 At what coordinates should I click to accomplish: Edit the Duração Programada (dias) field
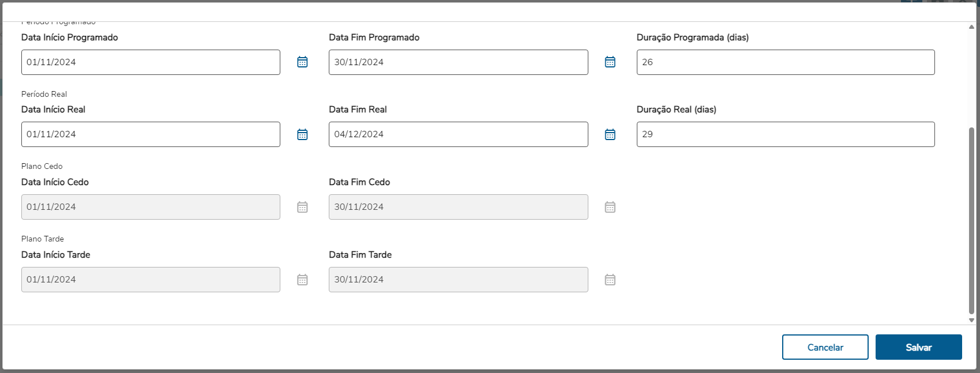[x=785, y=62]
